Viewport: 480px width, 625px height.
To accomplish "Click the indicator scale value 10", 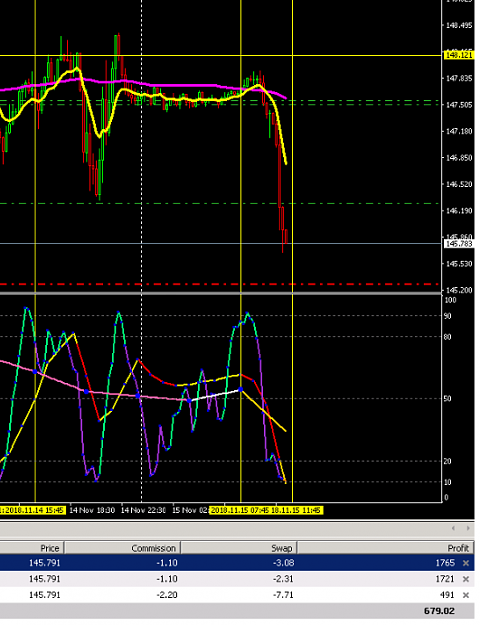I will point(448,482).
